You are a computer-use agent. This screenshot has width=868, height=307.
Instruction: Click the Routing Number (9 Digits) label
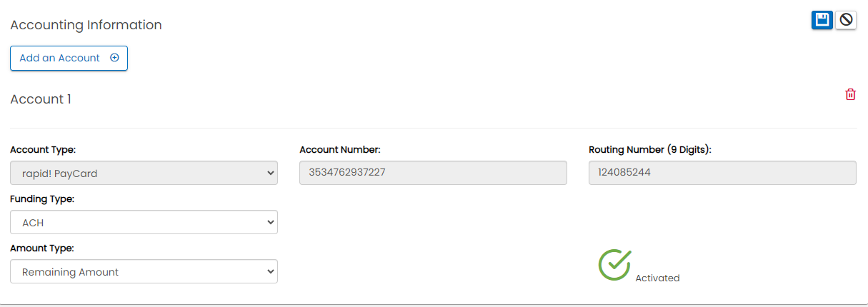(x=649, y=150)
